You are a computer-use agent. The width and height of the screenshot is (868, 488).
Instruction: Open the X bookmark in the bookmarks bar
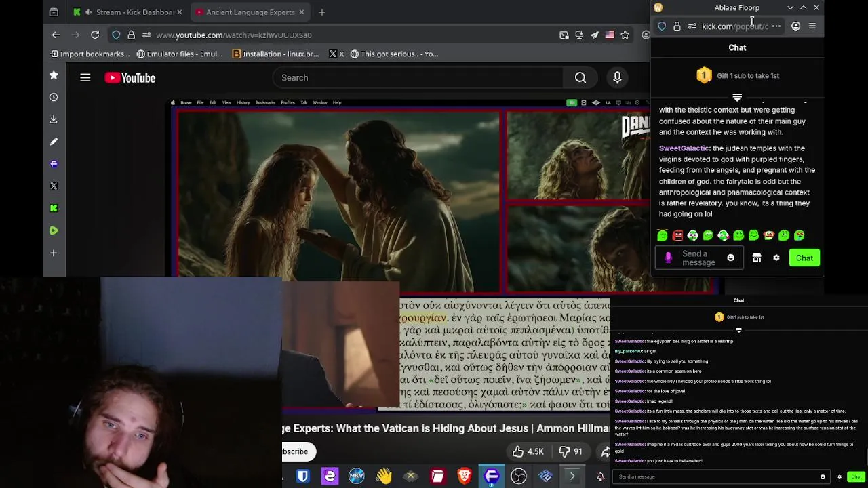click(x=336, y=54)
